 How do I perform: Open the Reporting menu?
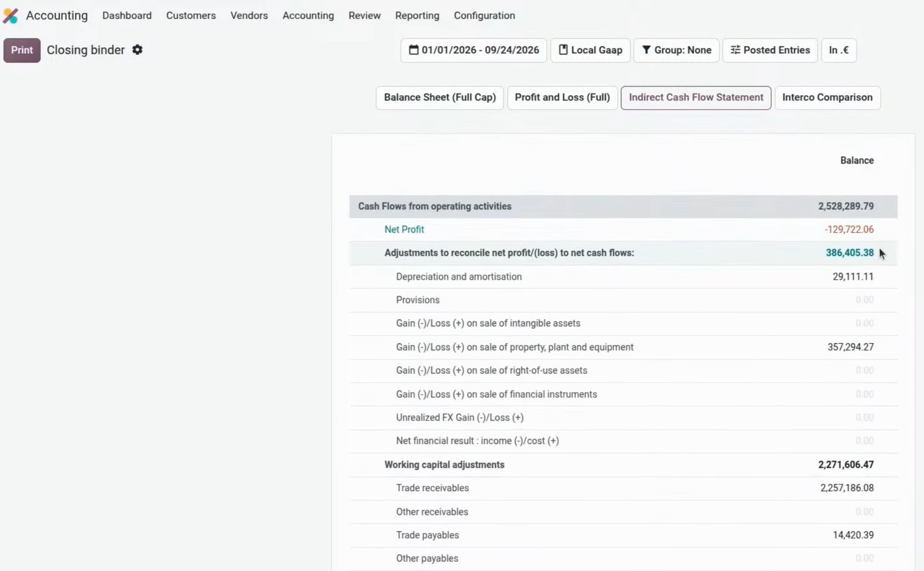tap(417, 16)
